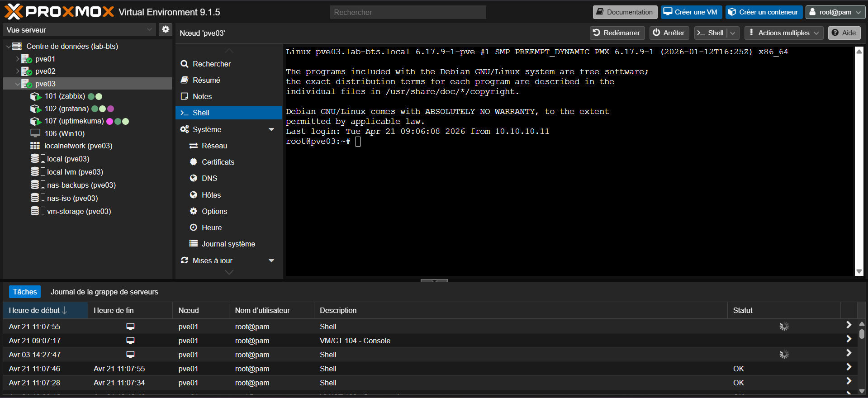Select the 107 (uptimekuma) container icon
Screen dimensions: 868x398
[36, 121]
